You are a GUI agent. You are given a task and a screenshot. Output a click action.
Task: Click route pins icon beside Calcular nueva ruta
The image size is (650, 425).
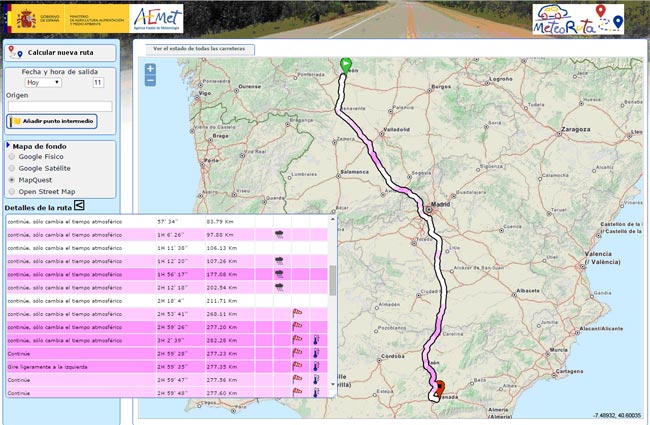pos(16,52)
